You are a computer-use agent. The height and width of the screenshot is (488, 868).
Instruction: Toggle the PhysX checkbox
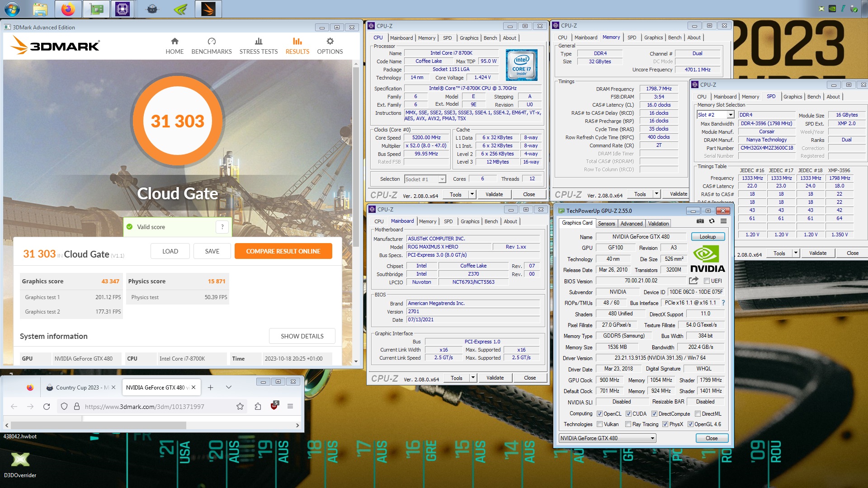665,424
